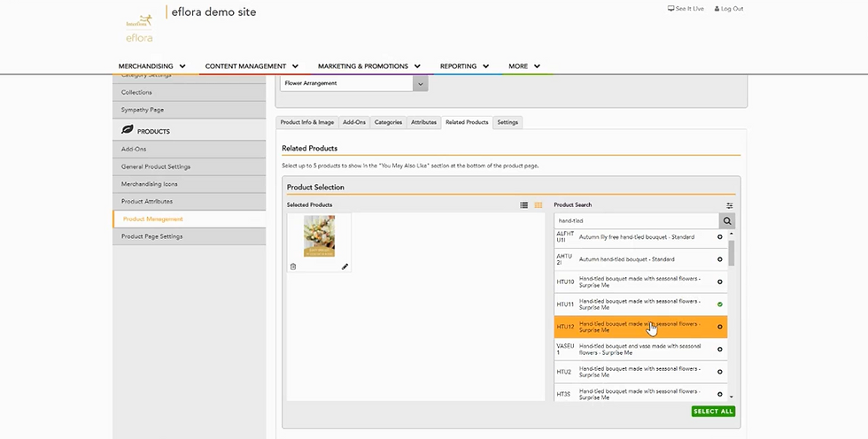Image resolution: width=868 pixels, height=439 pixels.
Task: Click the Log Out link
Action: coord(728,9)
